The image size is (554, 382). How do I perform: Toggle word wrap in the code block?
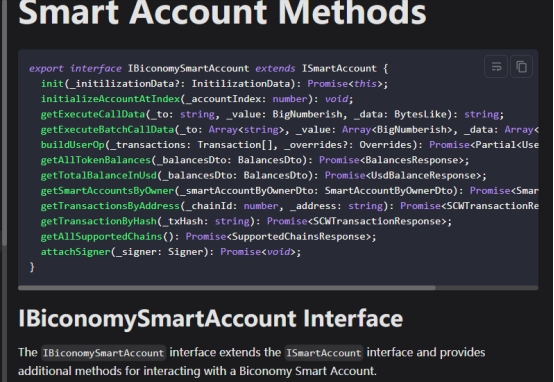coord(496,66)
